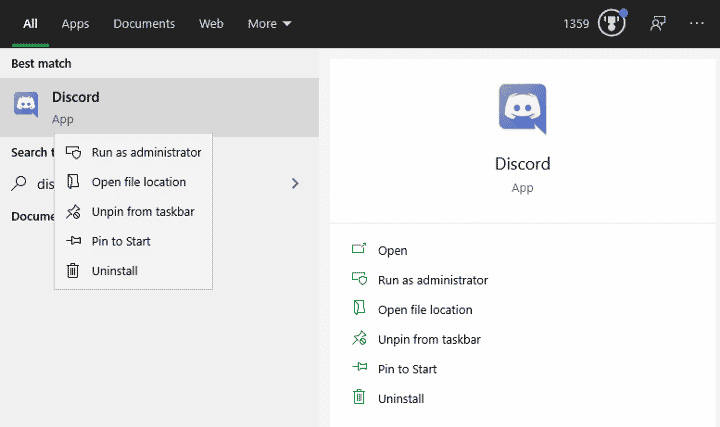
Task: Switch to the Documents tab
Action: tap(144, 23)
